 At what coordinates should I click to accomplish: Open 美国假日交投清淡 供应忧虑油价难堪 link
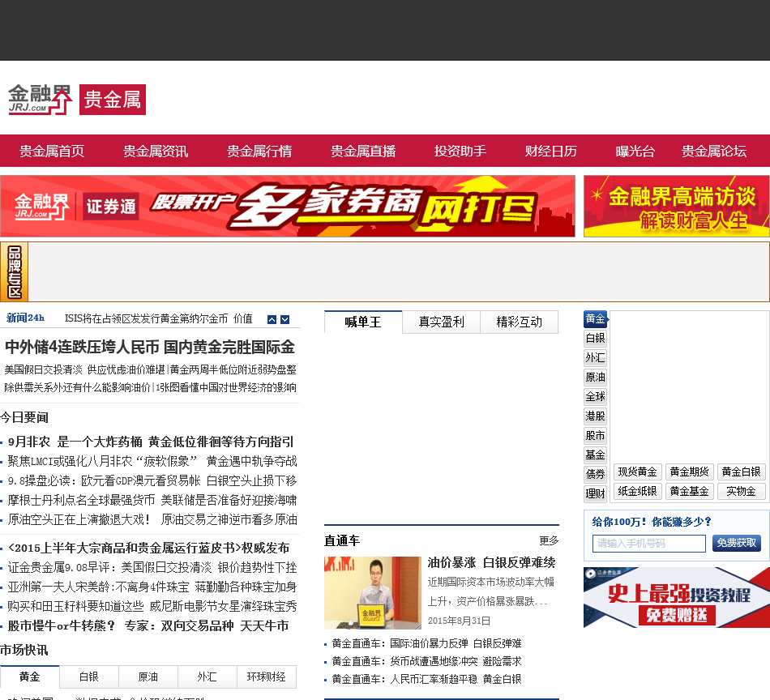click(84, 370)
